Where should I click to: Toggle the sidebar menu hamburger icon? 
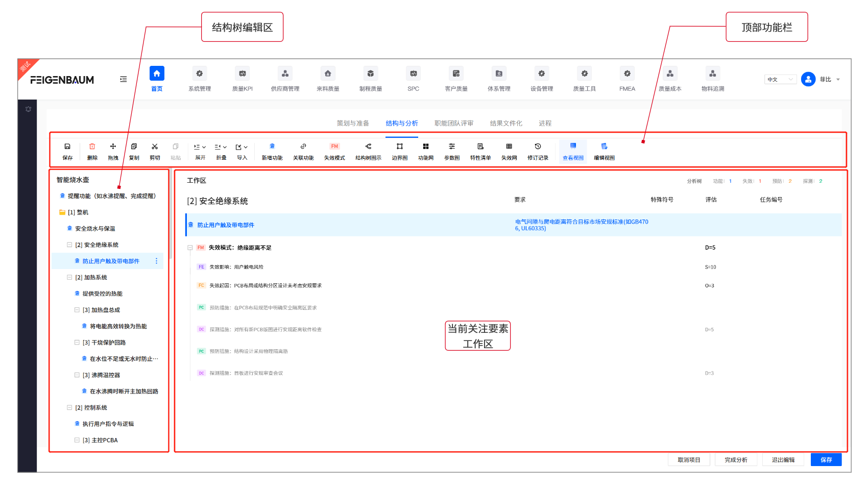click(x=124, y=79)
